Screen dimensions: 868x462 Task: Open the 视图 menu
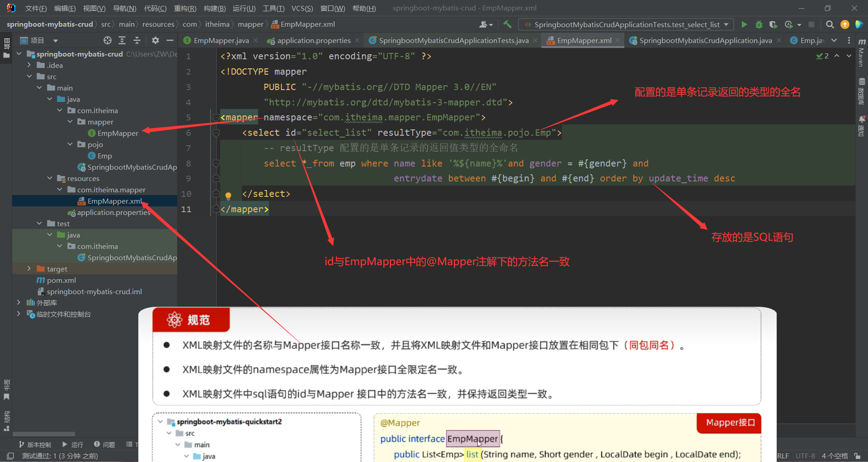tap(94, 8)
